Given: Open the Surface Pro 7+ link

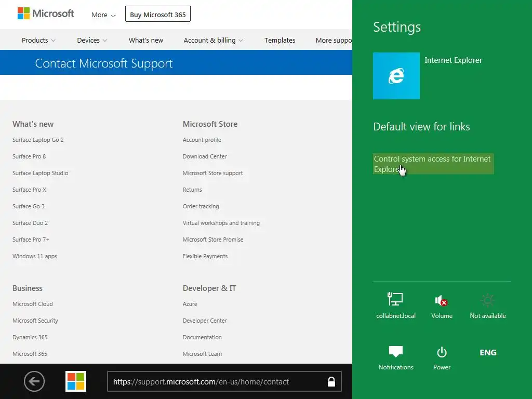Looking at the screenshot, I should point(31,240).
